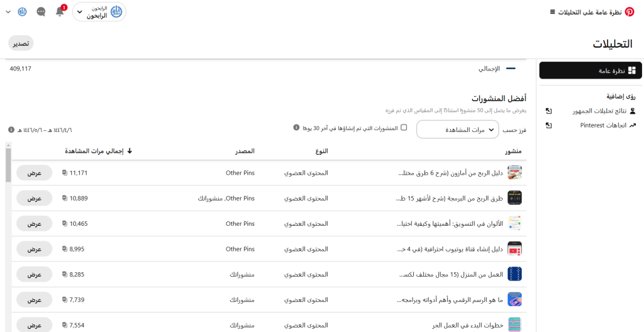Click the تصدير export button

coord(21,43)
